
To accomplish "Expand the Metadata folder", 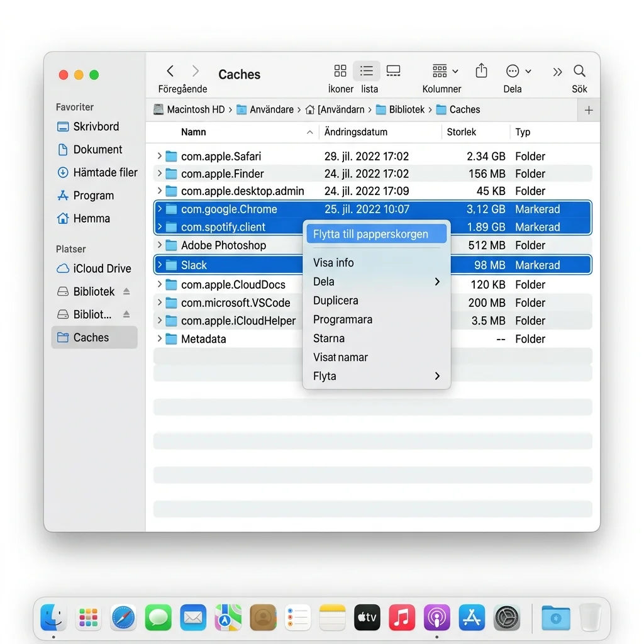I will (x=159, y=338).
